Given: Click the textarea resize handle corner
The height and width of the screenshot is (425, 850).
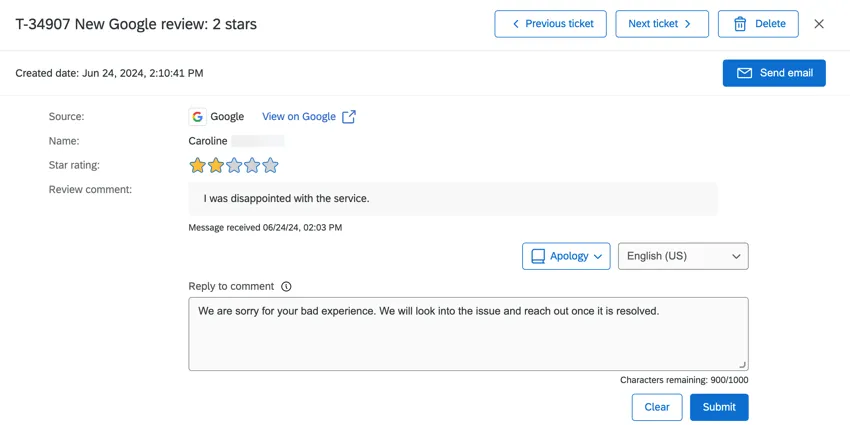Looking at the screenshot, I should click(x=743, y=365).
